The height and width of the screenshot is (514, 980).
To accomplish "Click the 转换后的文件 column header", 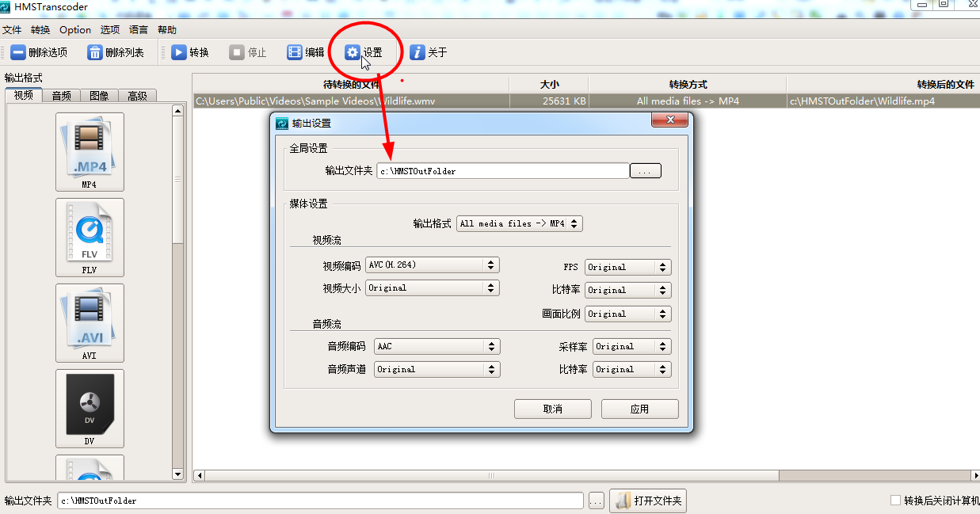I will coord(883,85).
